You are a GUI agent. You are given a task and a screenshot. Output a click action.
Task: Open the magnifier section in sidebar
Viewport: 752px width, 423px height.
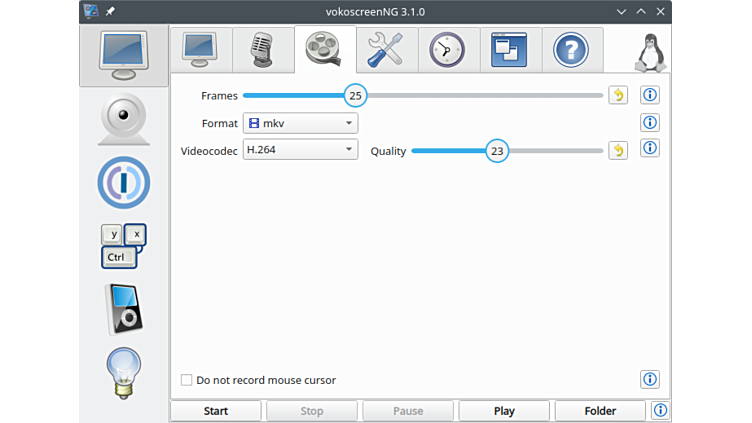coord(124,183)
